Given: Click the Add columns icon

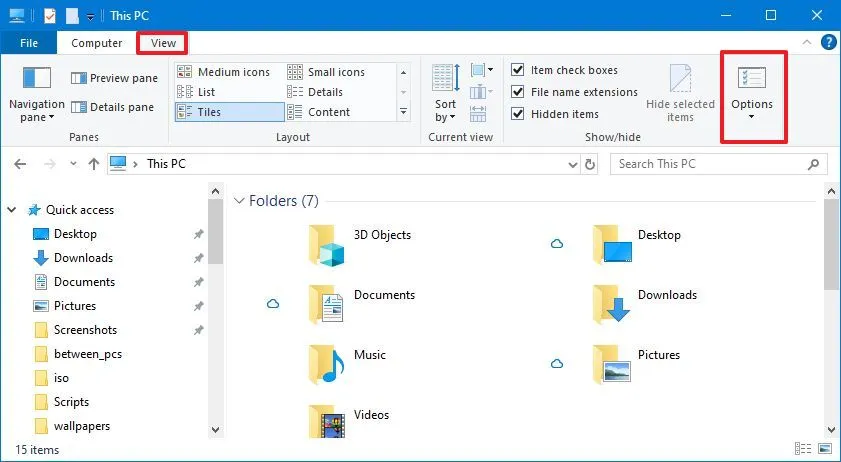Looking at the screenshot, I should [482, 92].
